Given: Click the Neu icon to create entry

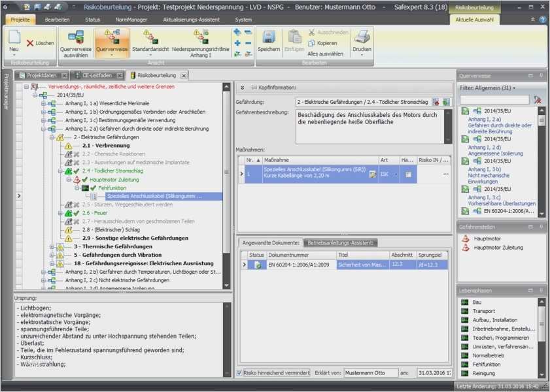Looking at the screenshot, I should click(13, 38).
